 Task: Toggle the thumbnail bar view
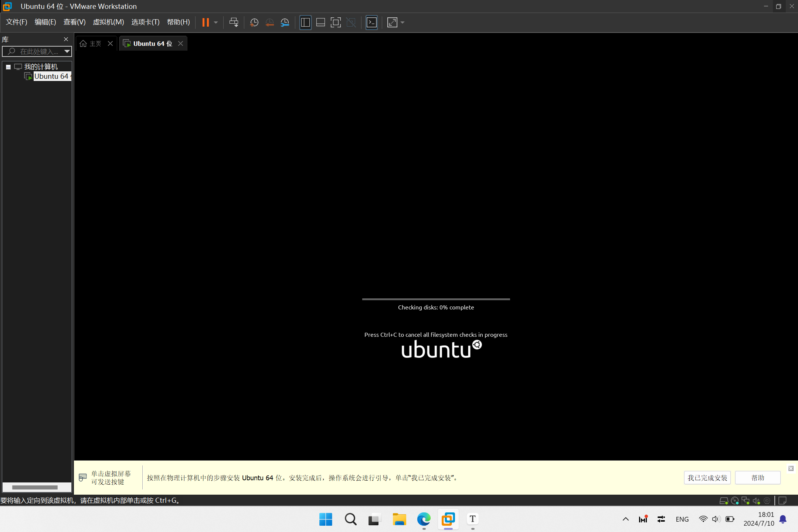(x=320, y=22)
